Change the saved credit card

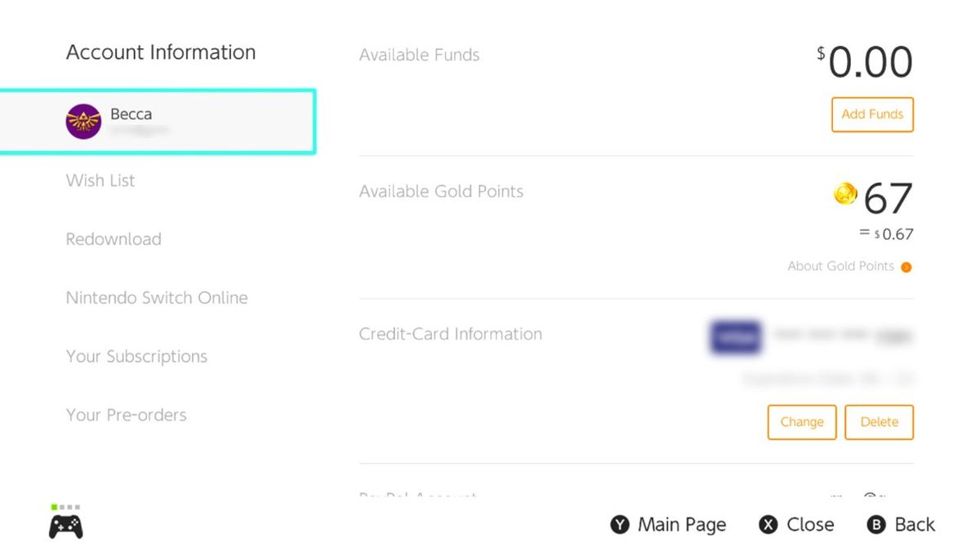click(x=801, y=422)
